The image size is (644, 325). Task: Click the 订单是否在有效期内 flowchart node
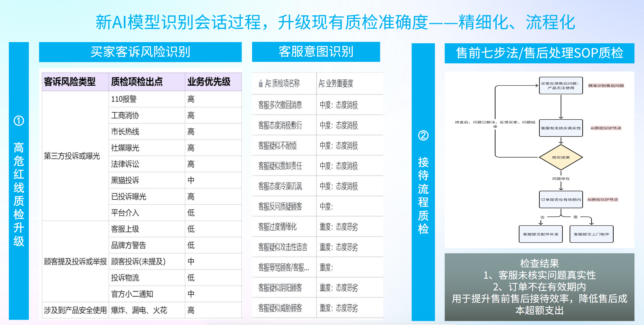pyautogui.click(x=561, y=200)
